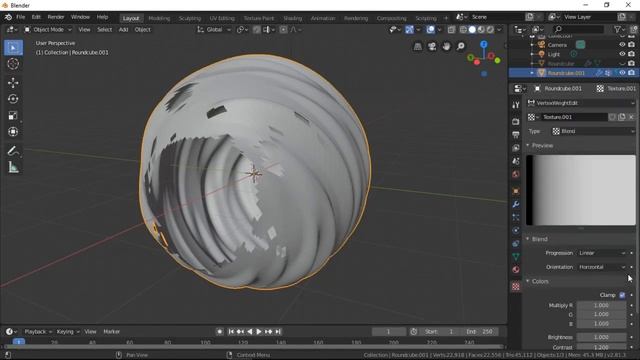Open the Object Mode dropdown

click(x=48, y=29)
